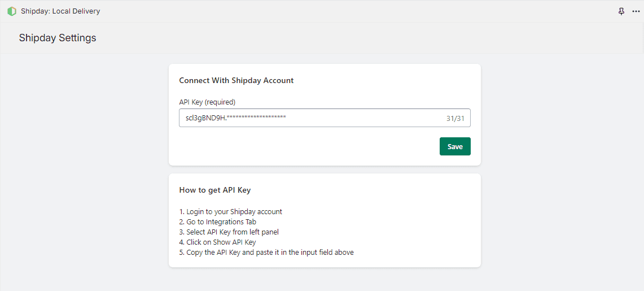Click step 3 'Select API Key from left panel'
The width and height of the screenshot is (644, 291).
click(x=229, y=232)
